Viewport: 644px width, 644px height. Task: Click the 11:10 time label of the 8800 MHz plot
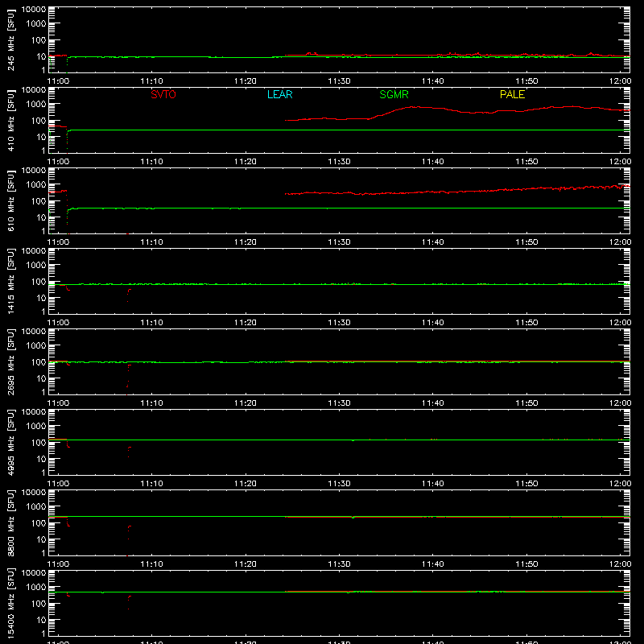(x=151, y=564)
